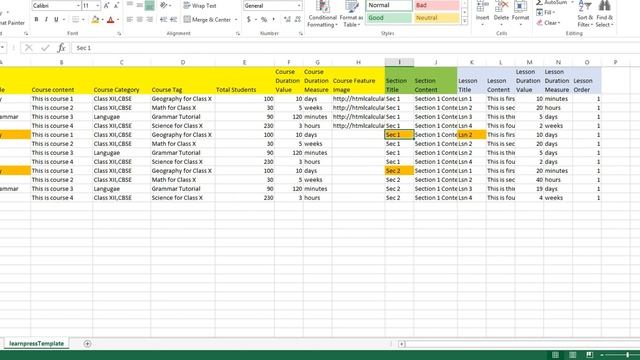
Task: Open Find & Select menu
Action: point(604,14)
